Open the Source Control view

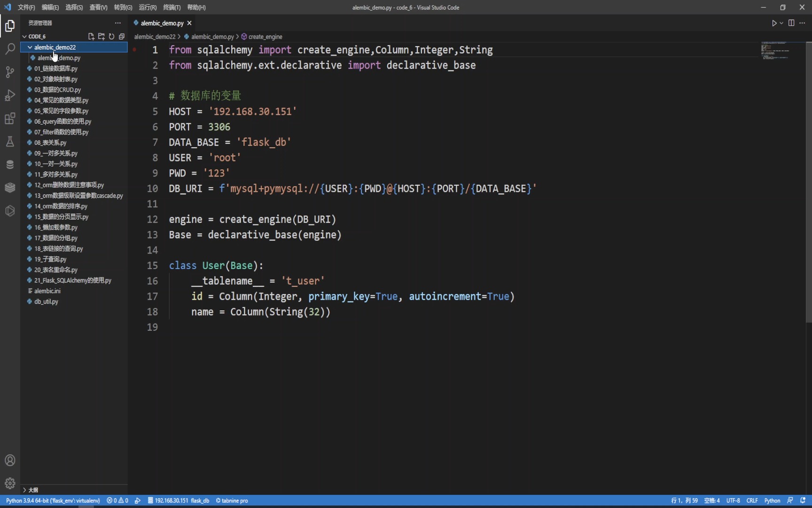pos(10,71)
